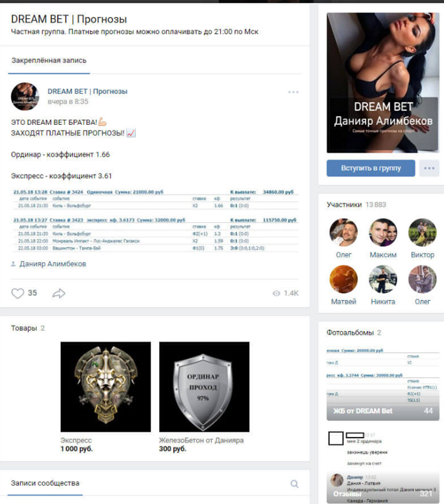Click Вступить в группу button

click(x=371, y=168)
